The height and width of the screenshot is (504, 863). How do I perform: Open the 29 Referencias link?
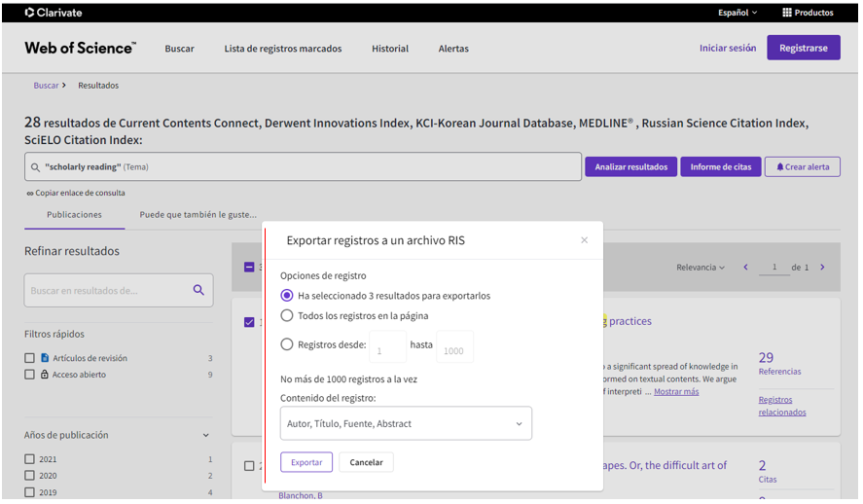click(x=780, y=363)
